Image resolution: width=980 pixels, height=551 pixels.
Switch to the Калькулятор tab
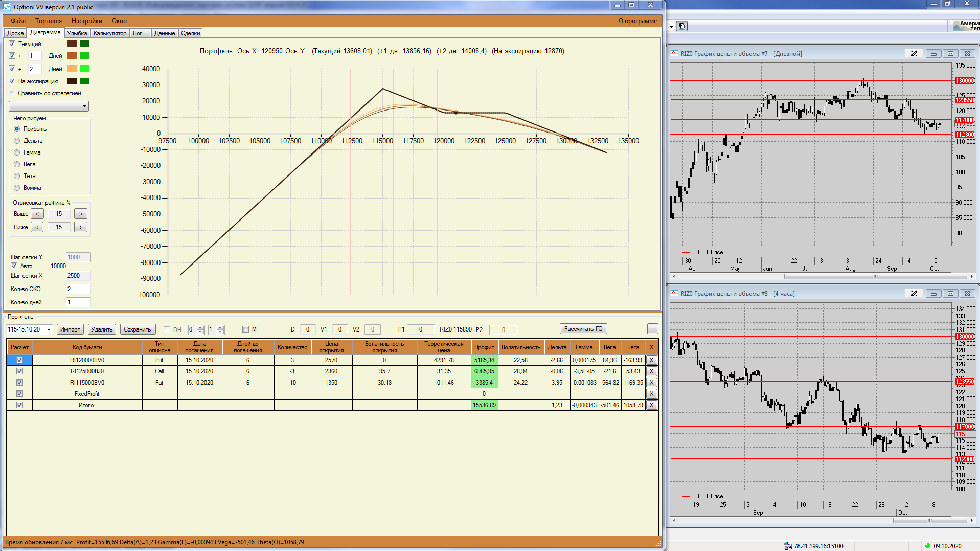point(110,33)
